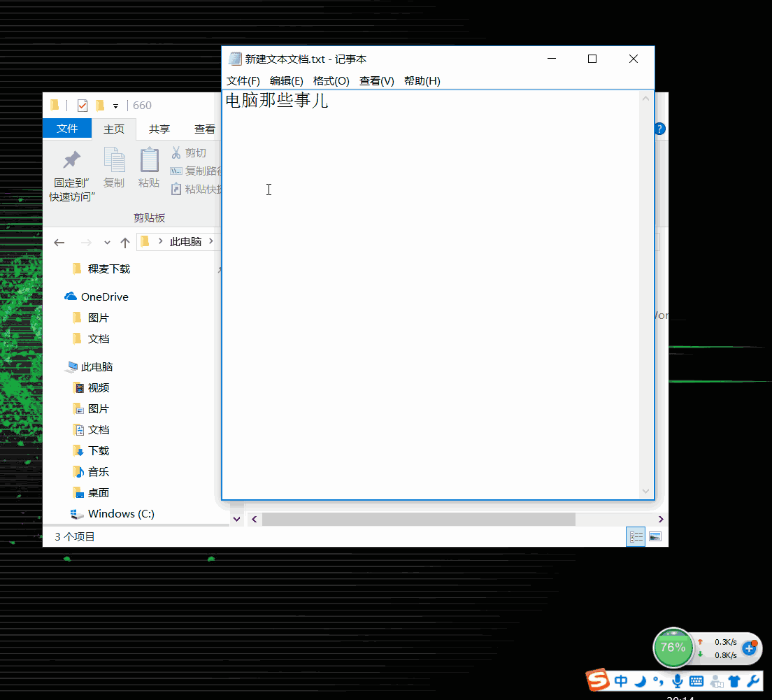Open Sogou skin settings via shirt icon

pos(734,680)
